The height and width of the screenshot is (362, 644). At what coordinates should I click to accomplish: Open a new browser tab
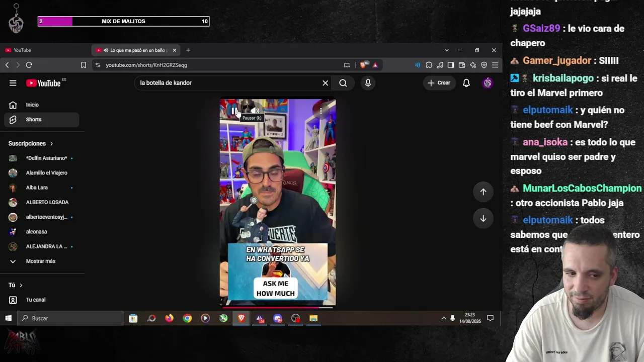(188, 50)
